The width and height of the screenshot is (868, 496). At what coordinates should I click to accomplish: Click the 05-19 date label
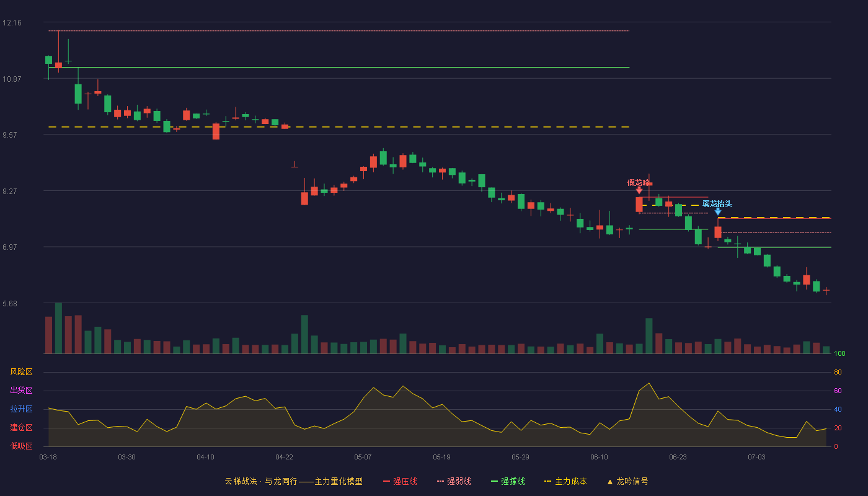click(441, 457)
